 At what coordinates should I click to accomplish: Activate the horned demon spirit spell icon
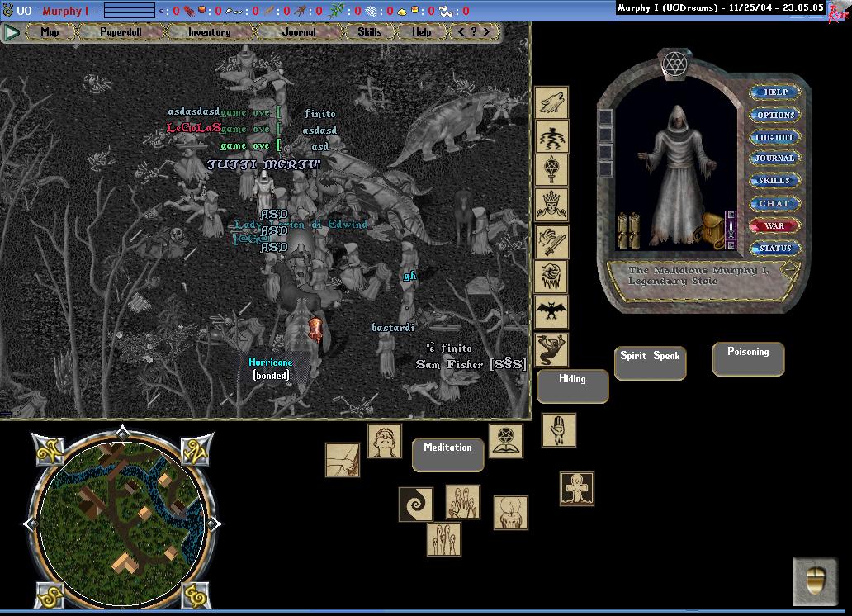(x=551, y=348)
